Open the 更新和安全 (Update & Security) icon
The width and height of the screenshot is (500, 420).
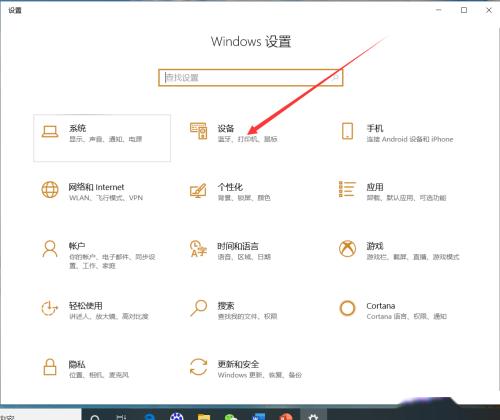pyautogui.click(x=198, y=367)
